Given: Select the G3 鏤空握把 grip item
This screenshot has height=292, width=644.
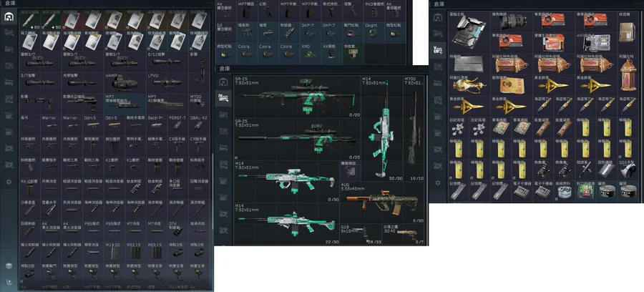Looking at the screenshot, I should 226,32.
